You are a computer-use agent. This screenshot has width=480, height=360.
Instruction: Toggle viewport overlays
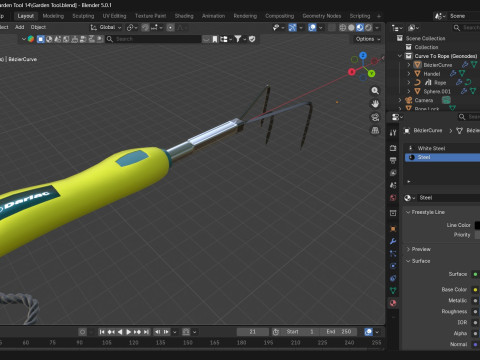[x=312, y=28]
